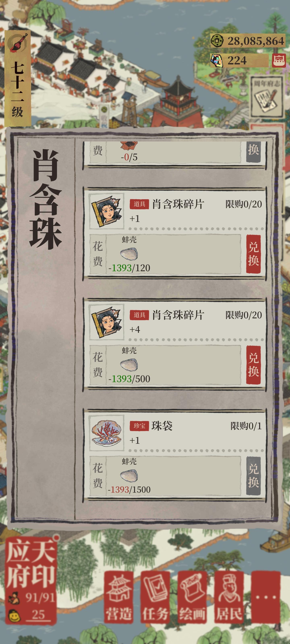Tap the greyed 兑换 button for 珠袋

point(253,476)
